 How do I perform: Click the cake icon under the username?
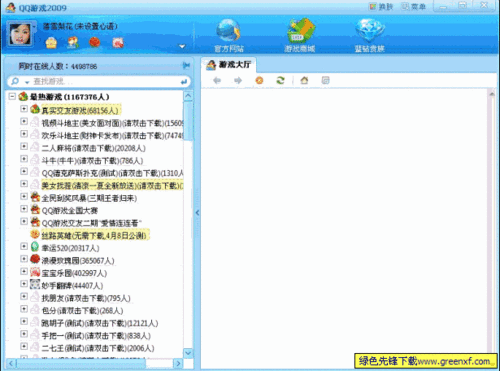pyautogui.click(x=51, y=43)
